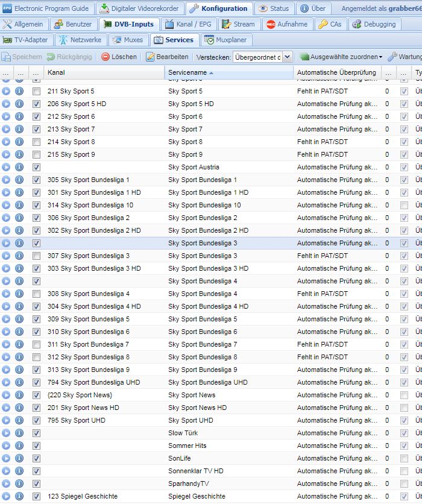The width and height of the screenshot is (422, 504).
Task: Open the Über tab
Action: click(313, 8)
